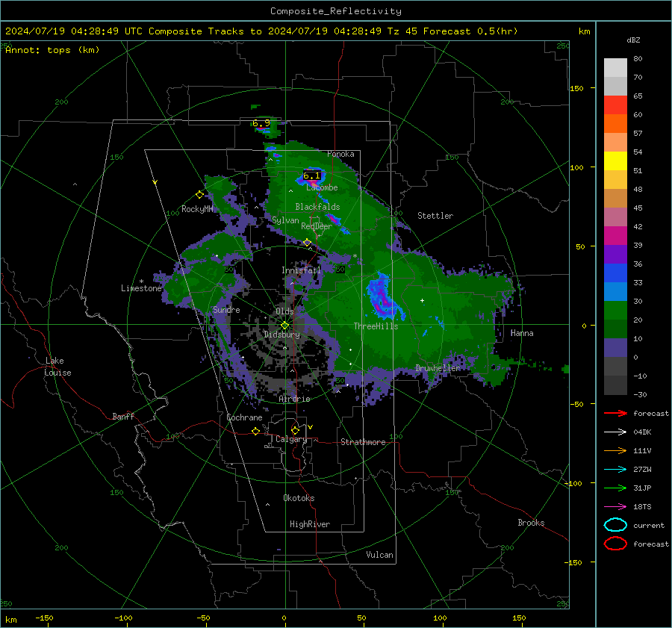The image size is (672, 628).
Task: Click the Limestone label
Action: click(x=141, y=288)
